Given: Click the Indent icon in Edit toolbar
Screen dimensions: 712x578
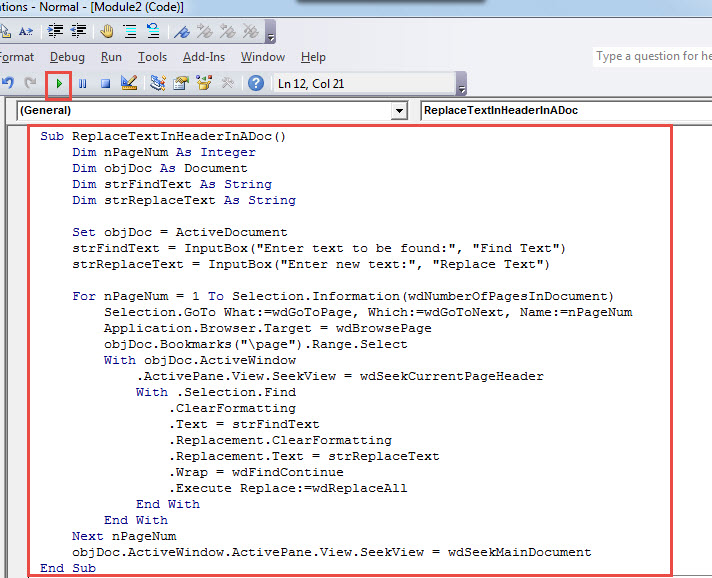Looking at the screenshot, I should (x=53, y=31).
